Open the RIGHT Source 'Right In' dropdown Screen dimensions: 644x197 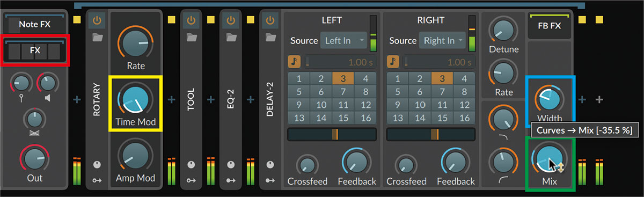(x=443, y=40)
